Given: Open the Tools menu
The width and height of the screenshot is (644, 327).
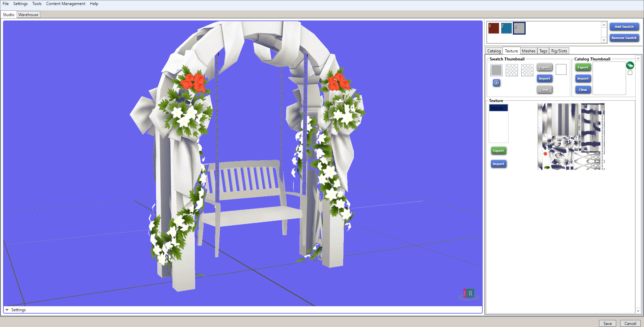Looking at the screenshot, I should coord(37,4).
